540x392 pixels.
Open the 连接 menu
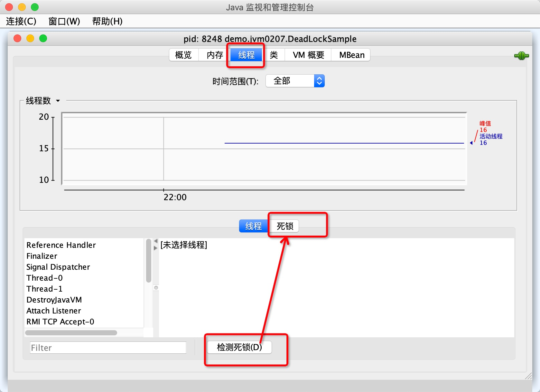[21, 21]
